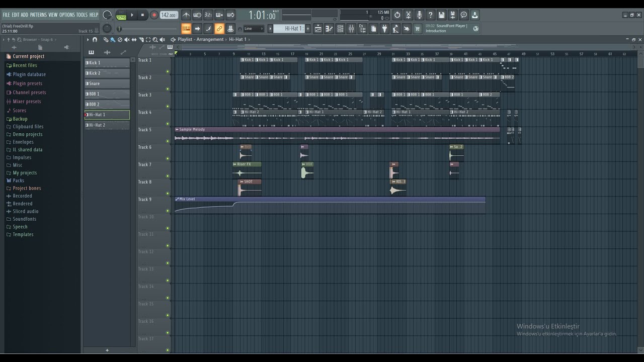Open the Line snap dropdown
Image resolution: width=644 pixels, height=362 pixels.
point(254,29)
